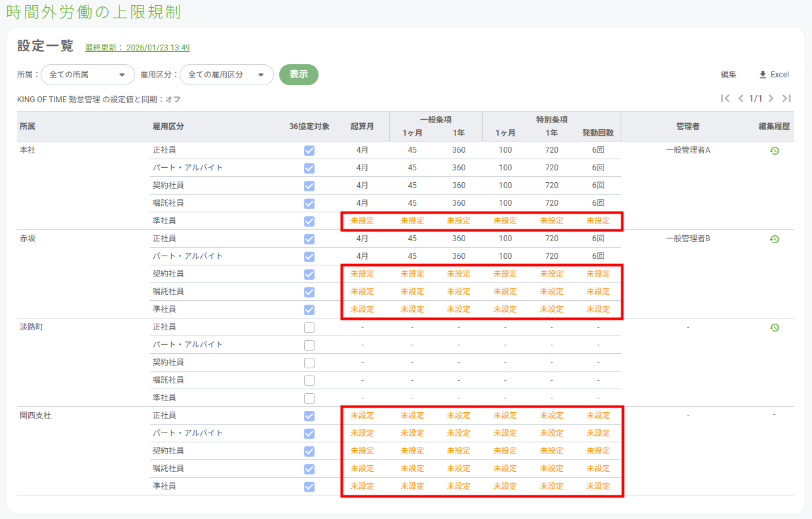Screen dimensions: 812x519
Task: Click 未設定 起算月 for 赤坂 契約社員
Action: point(362,274)
